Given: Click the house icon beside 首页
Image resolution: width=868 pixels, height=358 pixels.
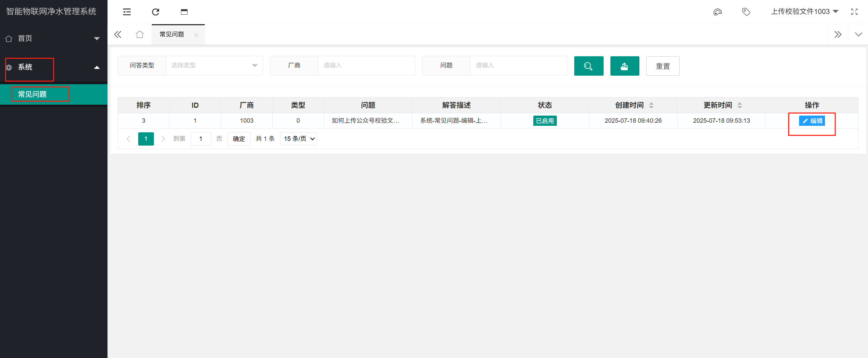Looking at the screenshot, I should 9,39.
